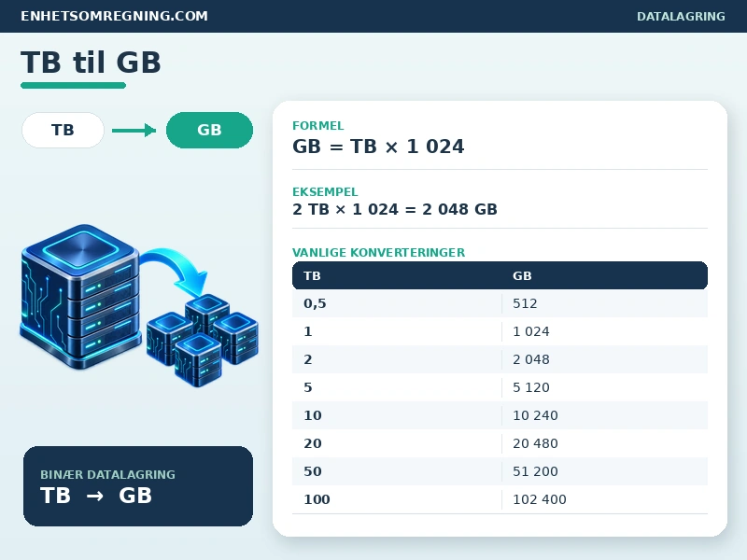This screenshot has width=747, height=560.
Task: Click the 50 TB row cell
Action: coord(313,471)
